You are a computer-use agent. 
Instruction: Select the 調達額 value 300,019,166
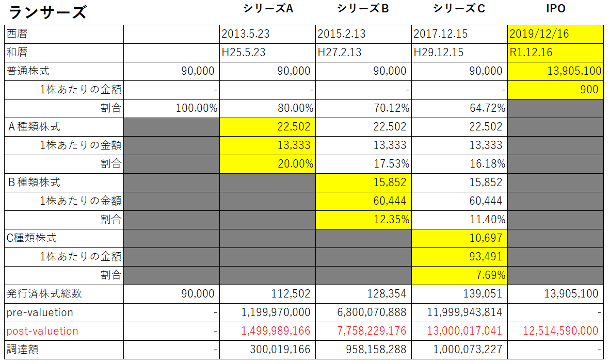pos(268,350)
